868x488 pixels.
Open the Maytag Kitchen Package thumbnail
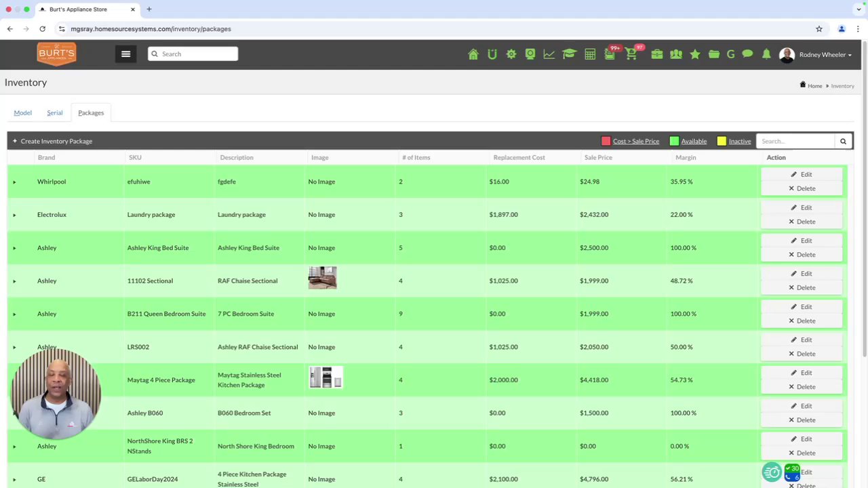(x=326, y=378)
